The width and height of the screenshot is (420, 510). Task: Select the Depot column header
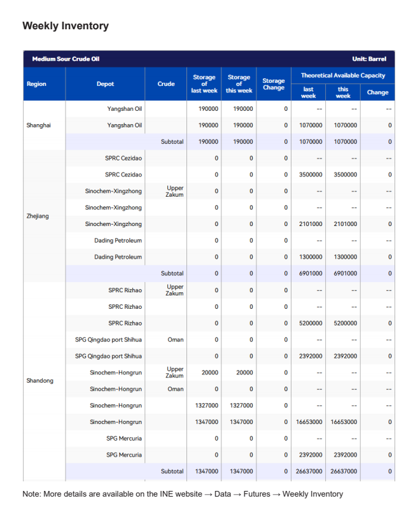[x=106, y=84]
